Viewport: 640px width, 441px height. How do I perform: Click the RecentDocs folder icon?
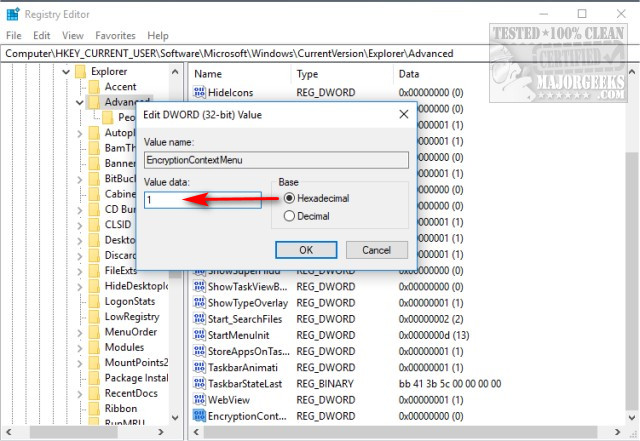[94, 393]
